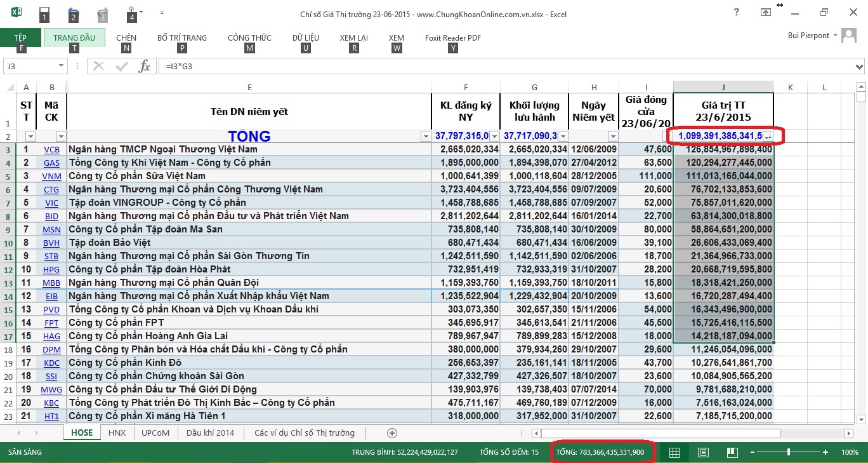868x463 pixels.
Task: Open the Customize Quick Access Toolbar dropdown
Action: 162,12
